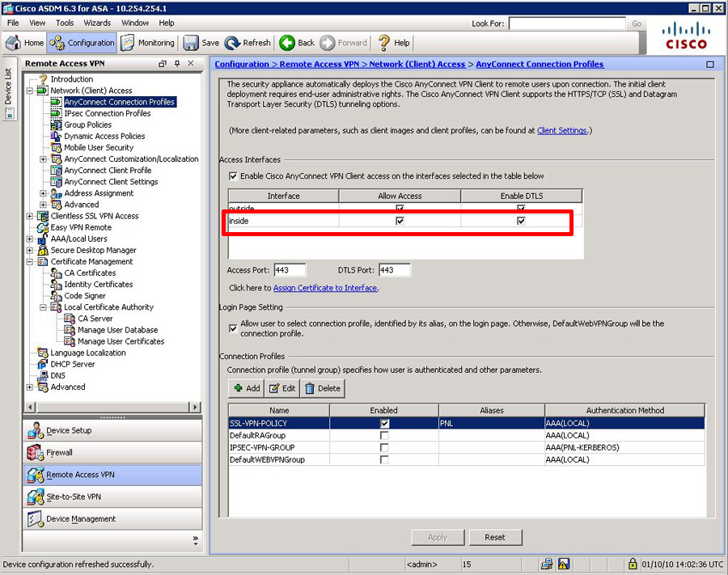Check Enabled for DefaultWEBVPNGroup profile
728x575 pixels.
tap(384, 459)
